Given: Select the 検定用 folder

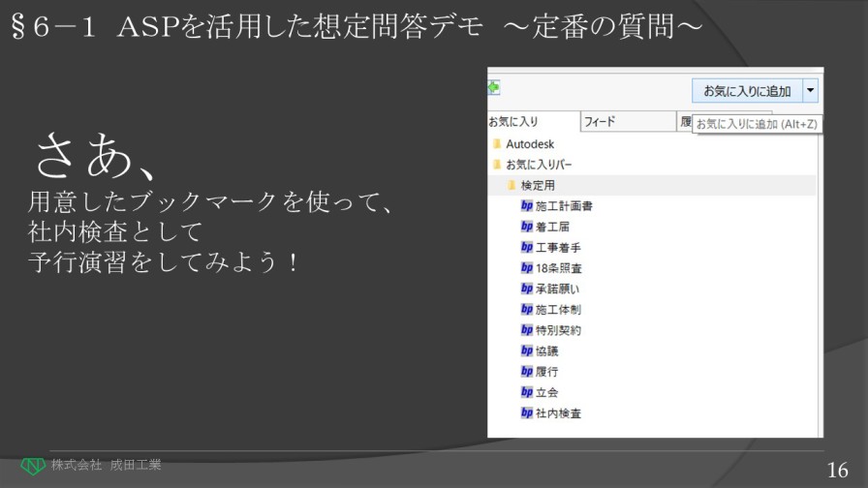Looking at the screenshot, I should (x=538, y=185).
